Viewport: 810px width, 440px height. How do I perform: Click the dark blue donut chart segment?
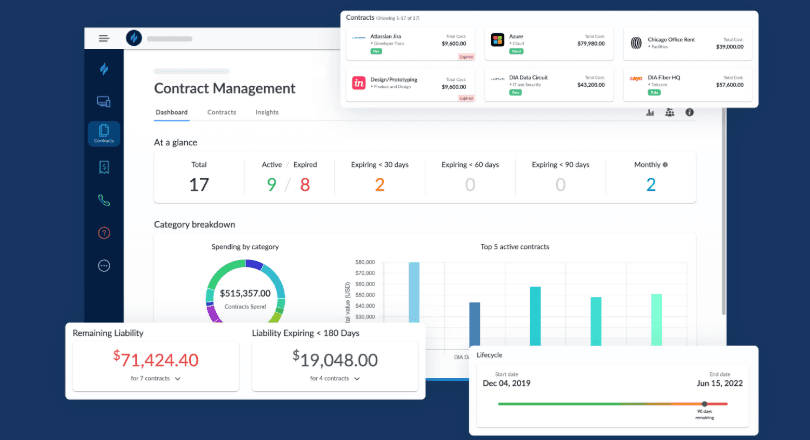254,265
